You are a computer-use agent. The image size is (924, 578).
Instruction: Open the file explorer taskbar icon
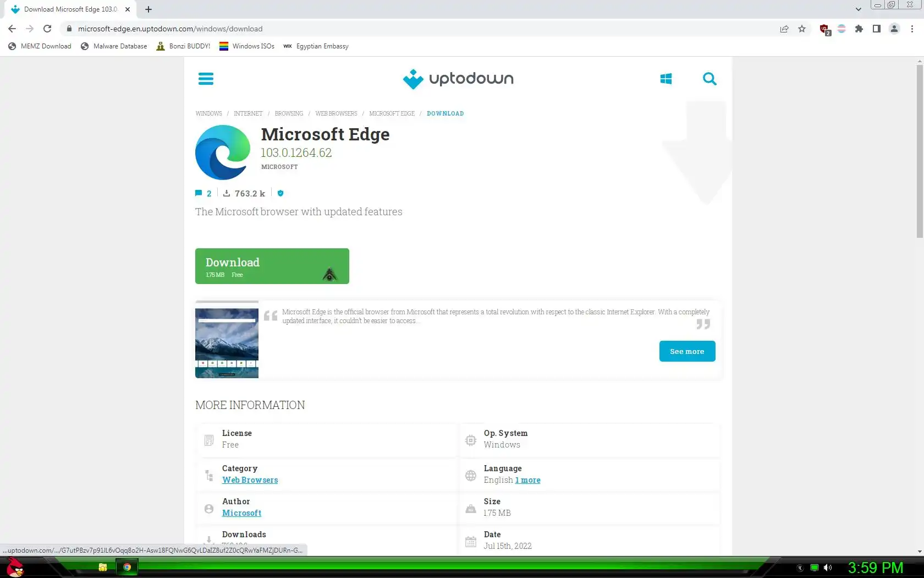coord(103,567)
